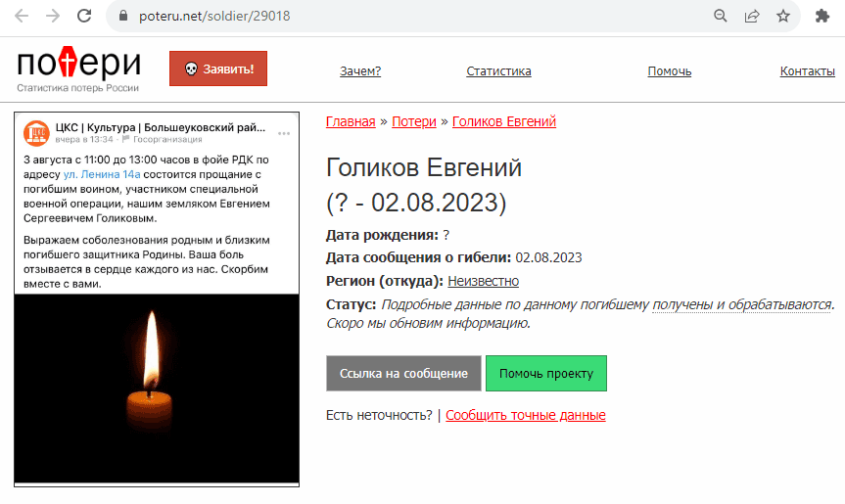This screenshot has height=504, width=845.
Task: Click the Дата рождения label
Action: click(382, 235)
